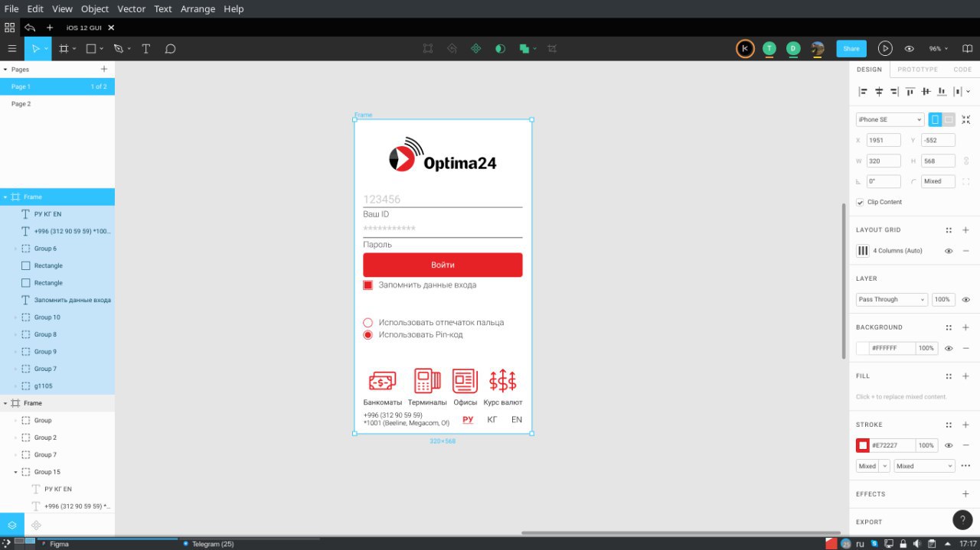Open the File menu
Image resolution: width=980 pixels, height=550 pixels.
(x=11, y=8)
